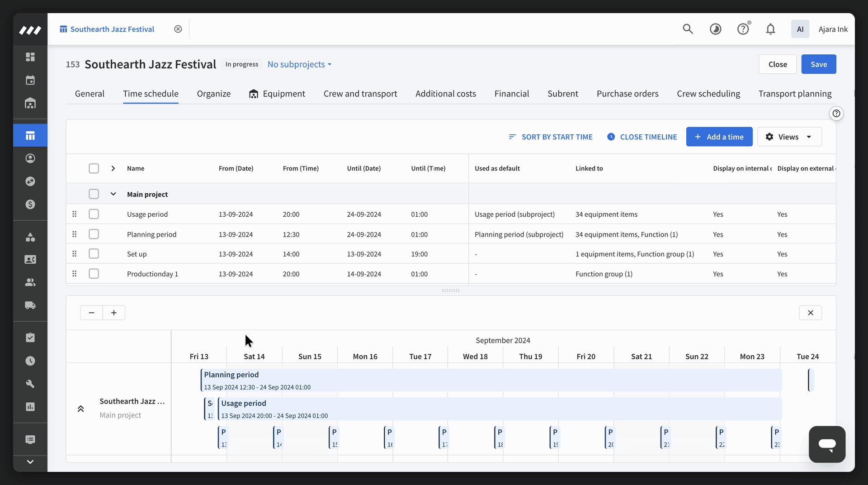
Task: Switch to the Crew and transport tab
Action: pyautogui.click(x=360, y=94)
